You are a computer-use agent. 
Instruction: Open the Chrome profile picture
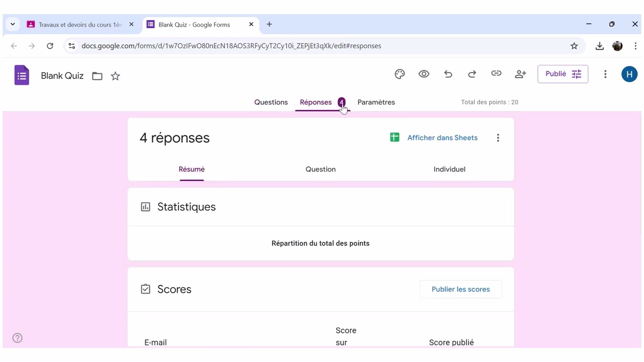click(x=618, y=46)
